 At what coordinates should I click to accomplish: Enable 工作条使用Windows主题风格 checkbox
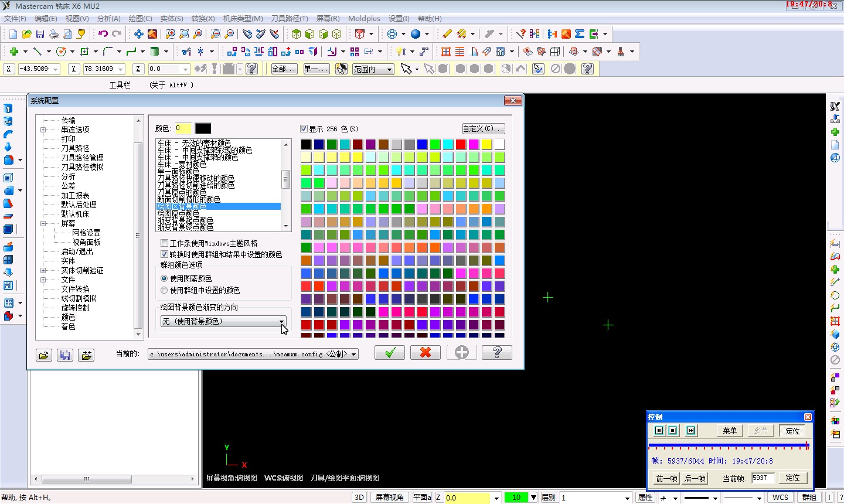pyautogui.click(x=165, y=243)
